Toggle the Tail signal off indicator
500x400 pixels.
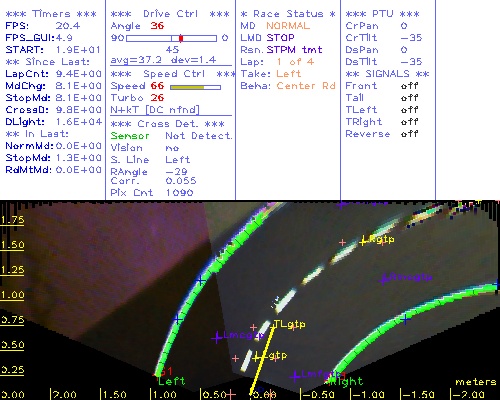coord(409,98)
